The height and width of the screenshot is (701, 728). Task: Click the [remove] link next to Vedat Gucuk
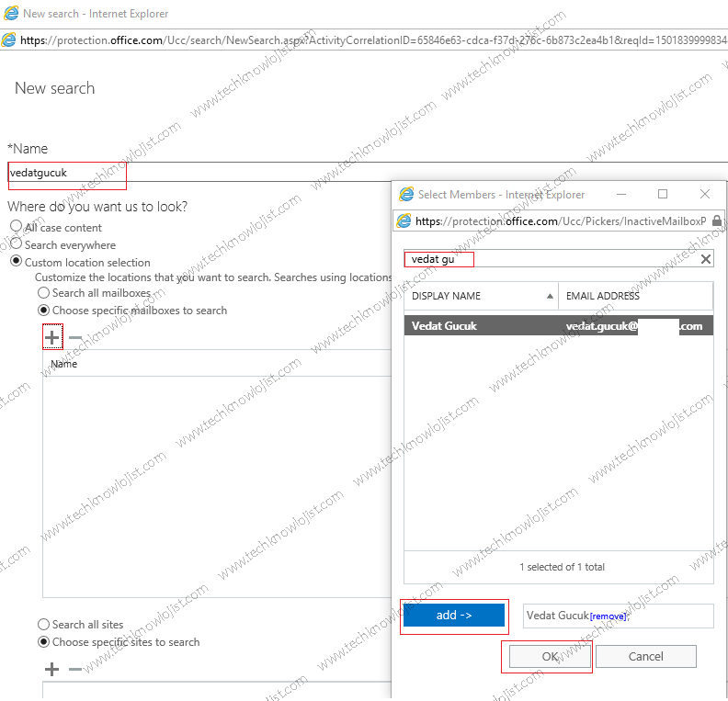click(608, 616)
